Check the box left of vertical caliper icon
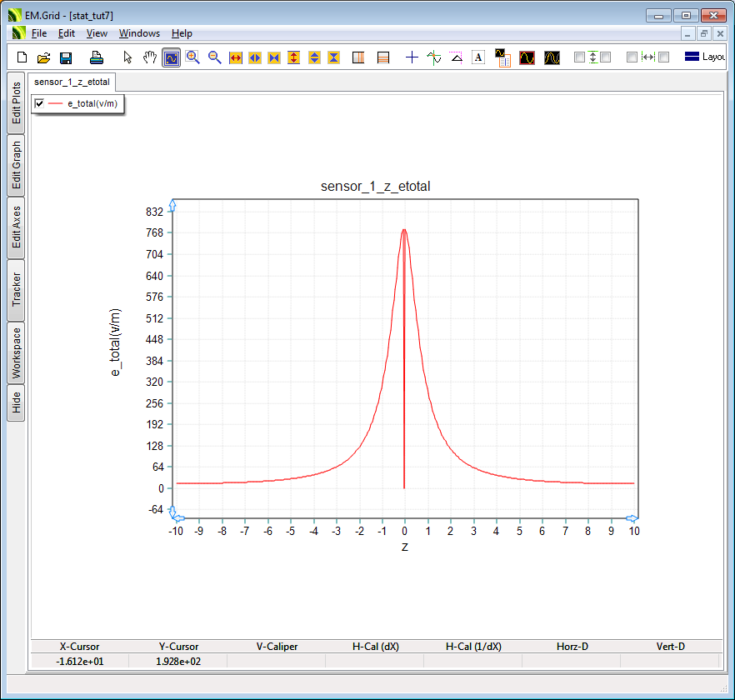Screen dimensions: 735x700 [x=580, y=57]
